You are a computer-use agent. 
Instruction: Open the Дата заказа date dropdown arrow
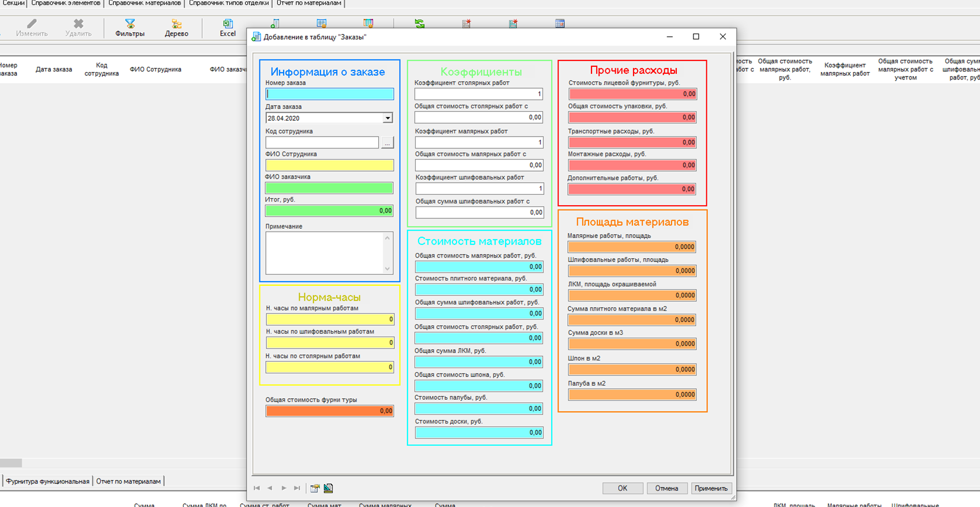pos(387,118)
